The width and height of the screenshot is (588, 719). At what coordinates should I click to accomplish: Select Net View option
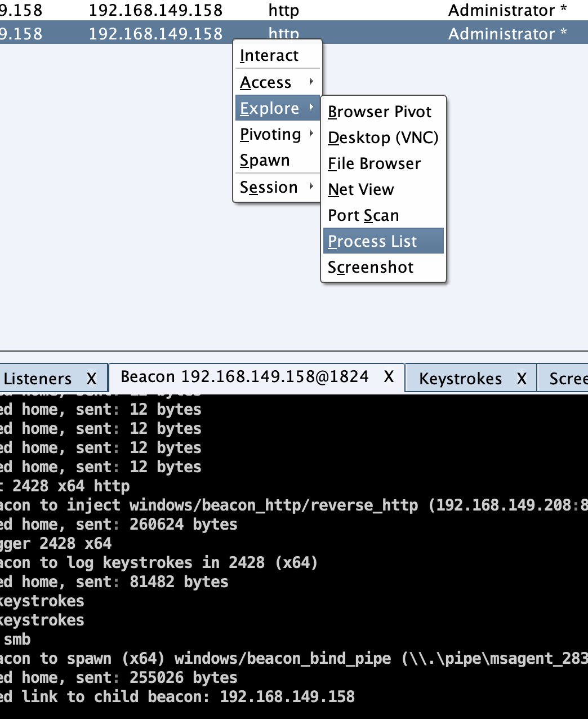tap(384, 189)
